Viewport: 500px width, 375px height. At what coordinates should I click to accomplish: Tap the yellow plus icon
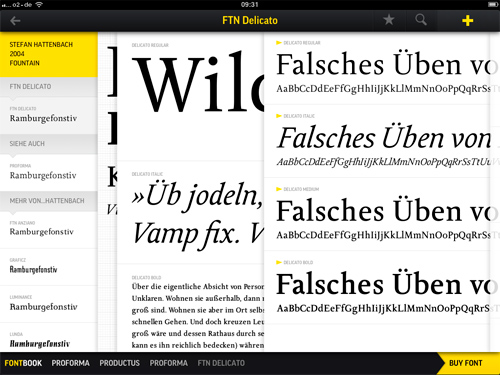coord(467,21)
